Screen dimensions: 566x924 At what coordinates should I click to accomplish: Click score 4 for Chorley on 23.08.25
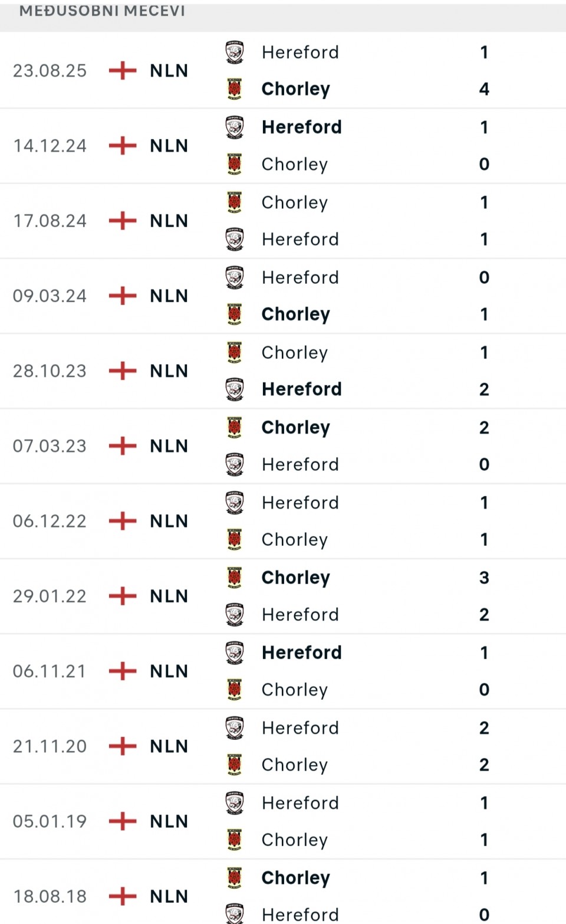pos(484,89)
